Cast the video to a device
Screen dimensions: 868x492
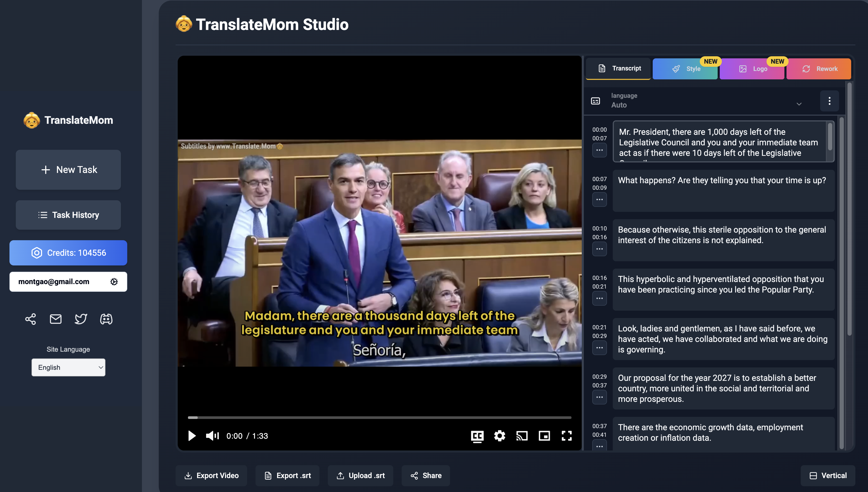pyautogui.click(x=522, y=436)
